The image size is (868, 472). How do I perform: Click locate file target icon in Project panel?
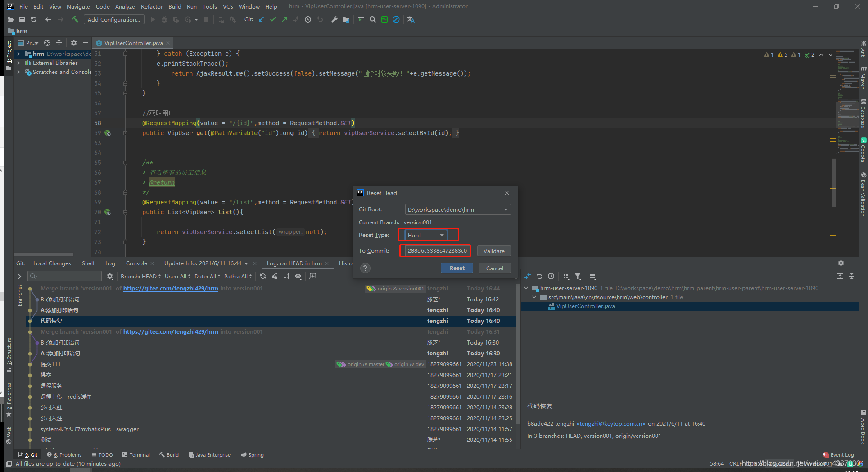click(x=47, y=43)
